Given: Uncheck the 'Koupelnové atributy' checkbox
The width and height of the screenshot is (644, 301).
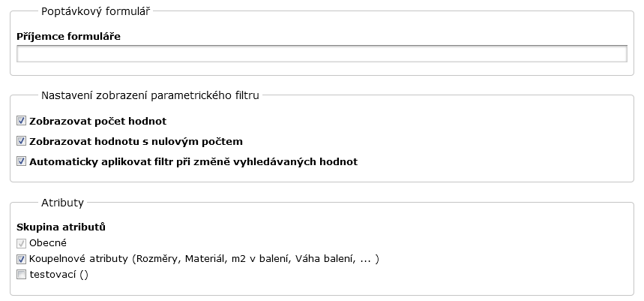Looking at the screenshot, I should pos(21,259).
